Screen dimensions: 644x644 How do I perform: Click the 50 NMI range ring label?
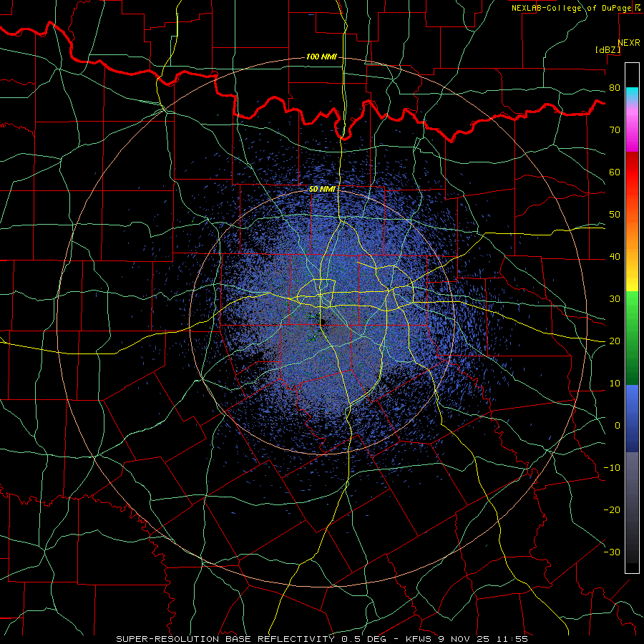(322, 190)
